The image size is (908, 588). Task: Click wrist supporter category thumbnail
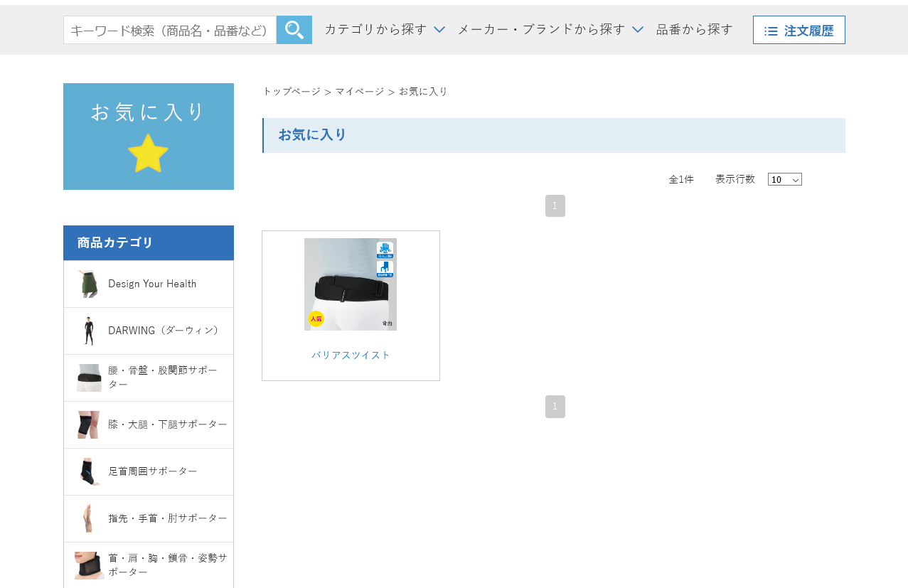(x=89, y=518)
